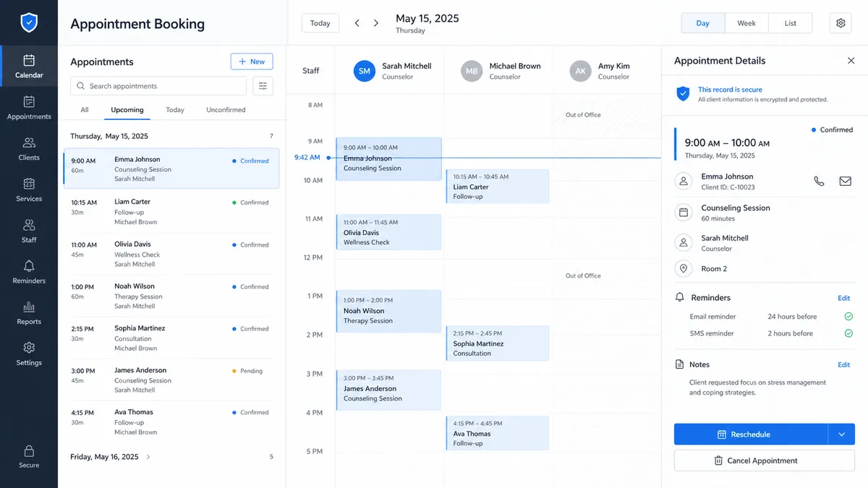
Task: Open James Anderson 3:00 PM calendar block
Action: (388, 390)
